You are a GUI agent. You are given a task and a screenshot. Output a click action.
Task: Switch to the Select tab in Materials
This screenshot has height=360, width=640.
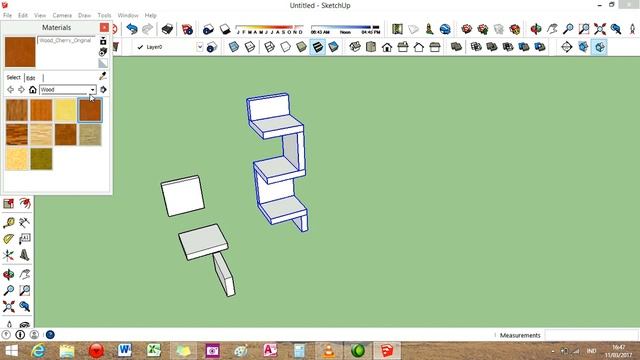[13, 77]
